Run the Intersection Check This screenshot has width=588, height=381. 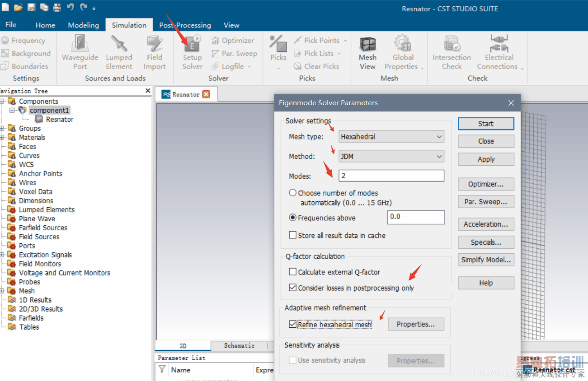point(452,53)
